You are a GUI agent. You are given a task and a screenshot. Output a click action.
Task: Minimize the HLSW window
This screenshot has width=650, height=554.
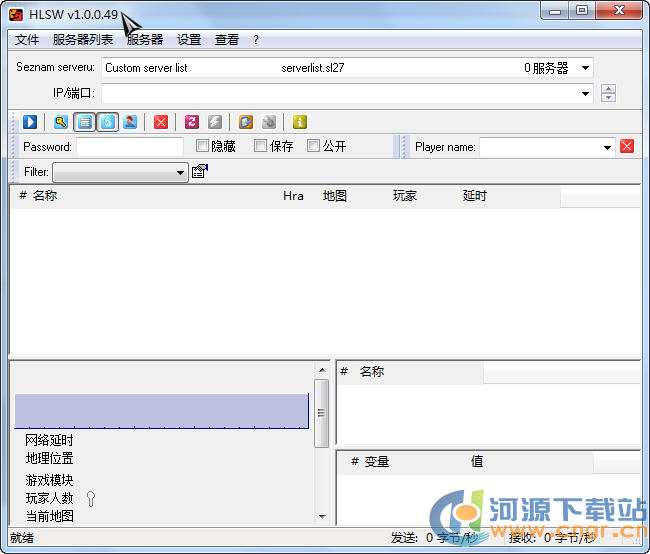pos(555,11)
